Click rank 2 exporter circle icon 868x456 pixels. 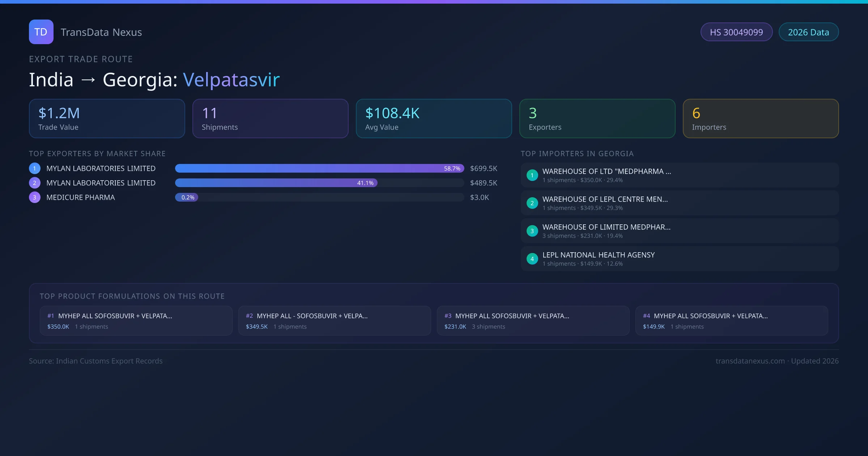click(x=35, y=183)
